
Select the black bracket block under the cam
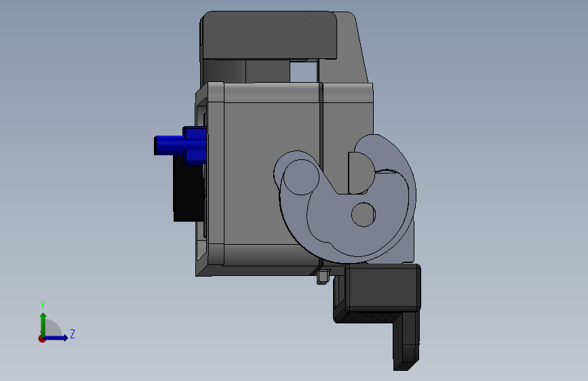click(x=382, y=287)
